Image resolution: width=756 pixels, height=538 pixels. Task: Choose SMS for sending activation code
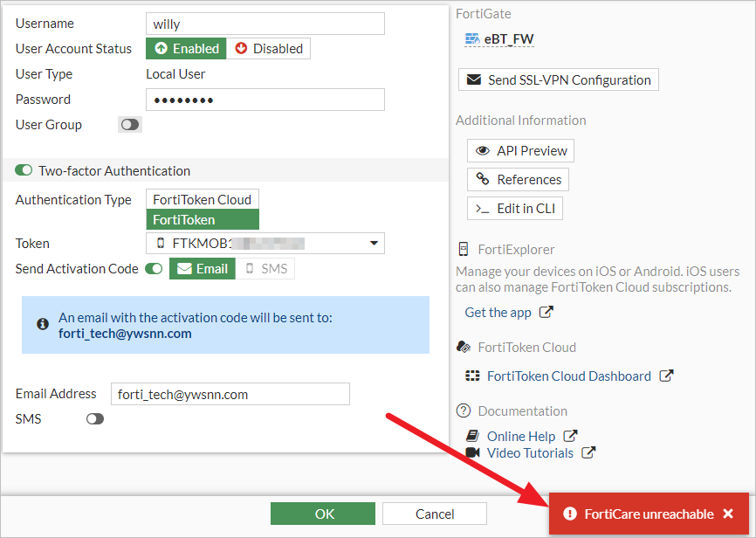point(265,269)
